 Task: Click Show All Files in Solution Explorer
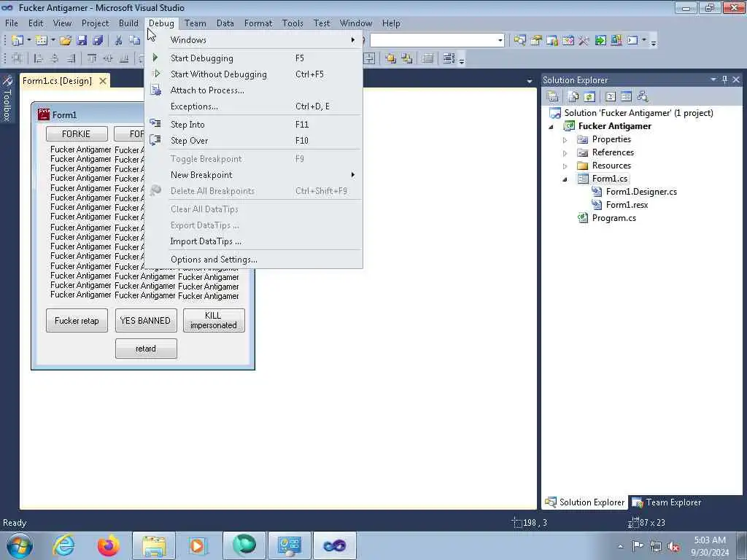[573, 97]
